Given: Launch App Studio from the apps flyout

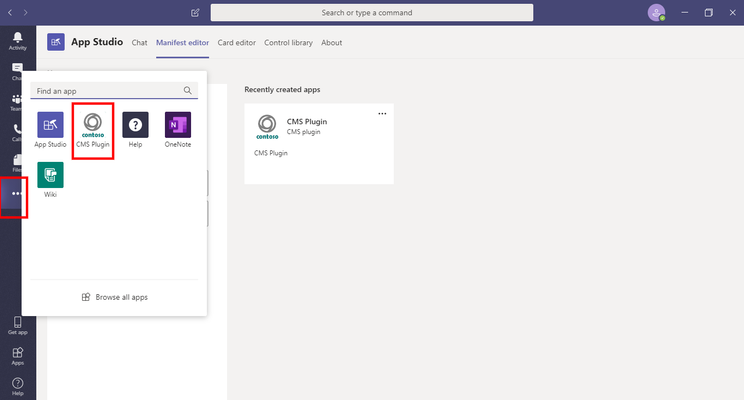Looking at the screenshot, I should (50, 130).
